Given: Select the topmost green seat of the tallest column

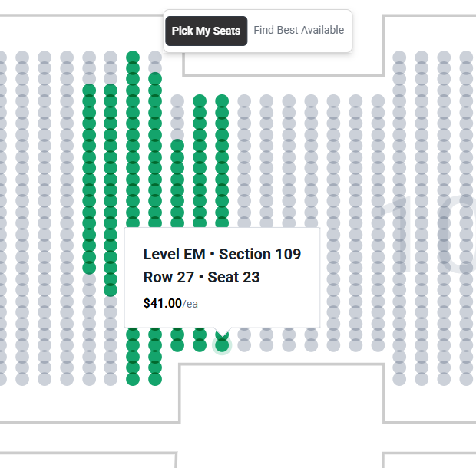Looking at the screenshot, I should click(133, 57).
